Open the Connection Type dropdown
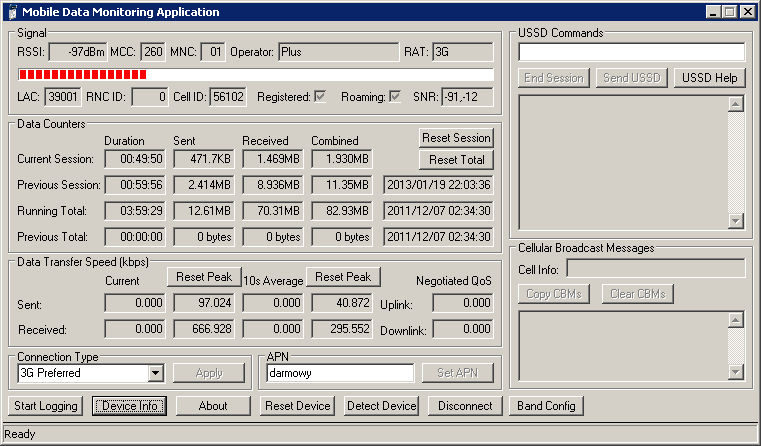This screenshot has height=446, width=761. [155, 373]
